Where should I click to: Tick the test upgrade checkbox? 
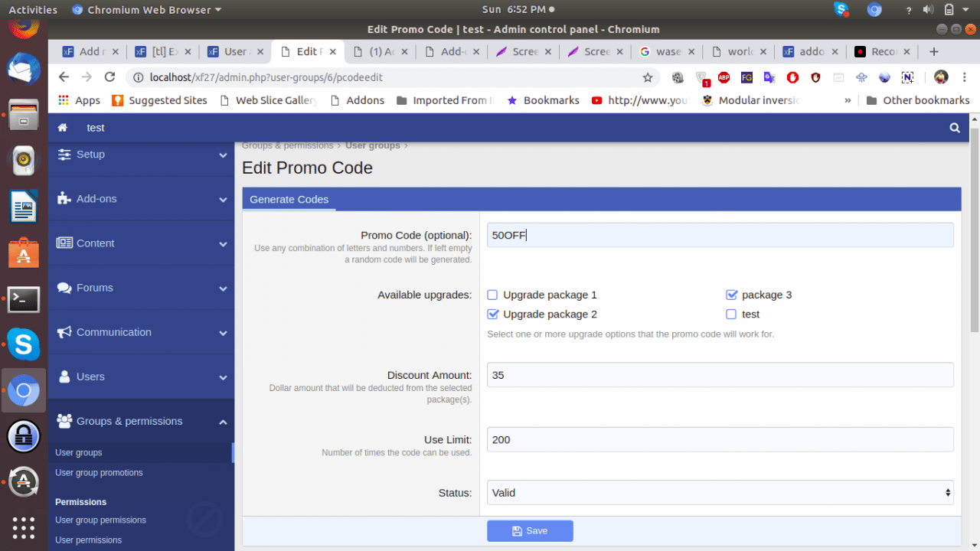[731, 315]
